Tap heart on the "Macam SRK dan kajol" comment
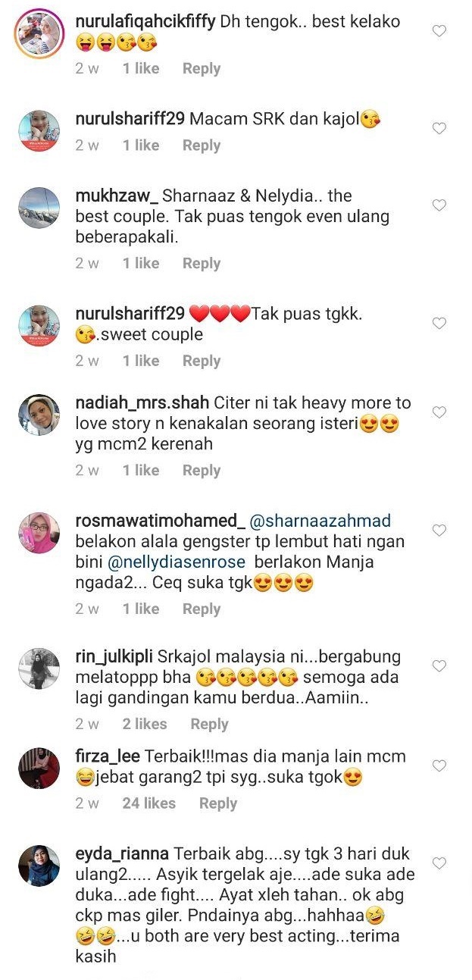Viewport: 472px width, 980px height. click(x=439, y=129)
